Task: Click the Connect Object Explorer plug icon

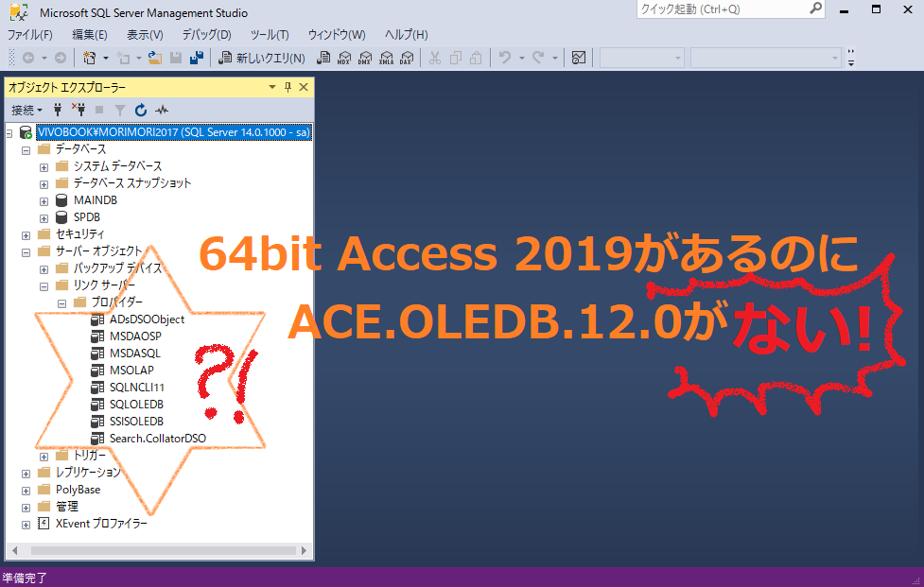Action: (58, 110)
